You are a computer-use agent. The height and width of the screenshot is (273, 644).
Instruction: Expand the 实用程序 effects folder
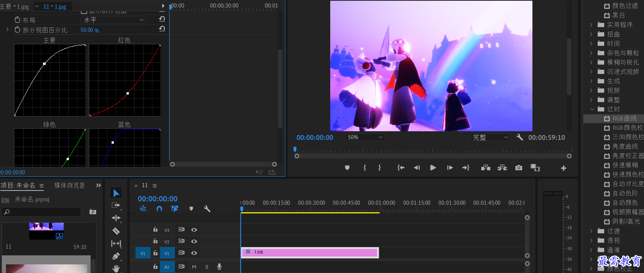pyautogui.click(x=591, y=25)
